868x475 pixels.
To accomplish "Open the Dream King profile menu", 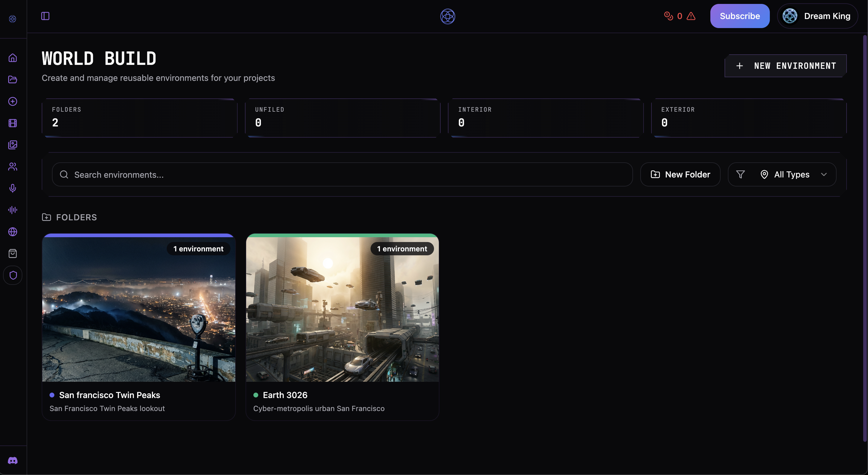I will click(818, 16).
